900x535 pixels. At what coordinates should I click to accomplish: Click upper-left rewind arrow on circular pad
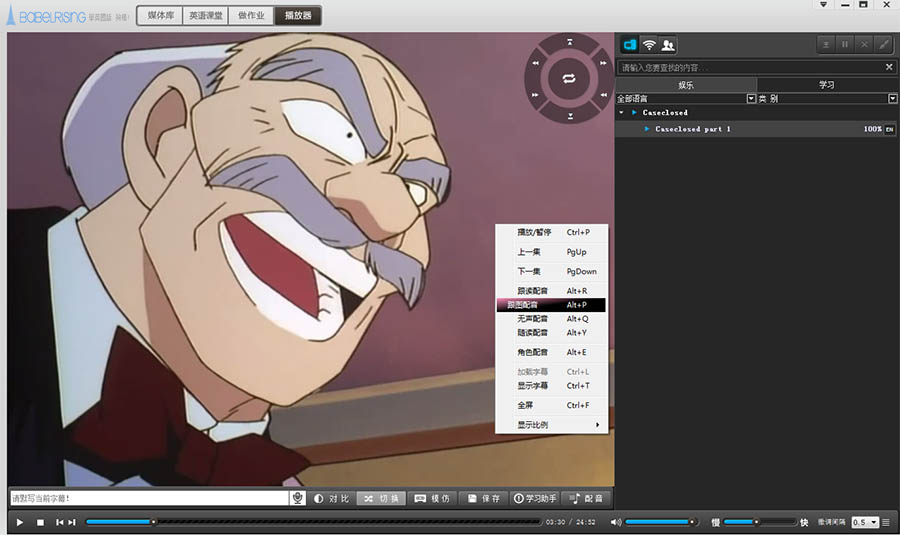coord(535,63)
